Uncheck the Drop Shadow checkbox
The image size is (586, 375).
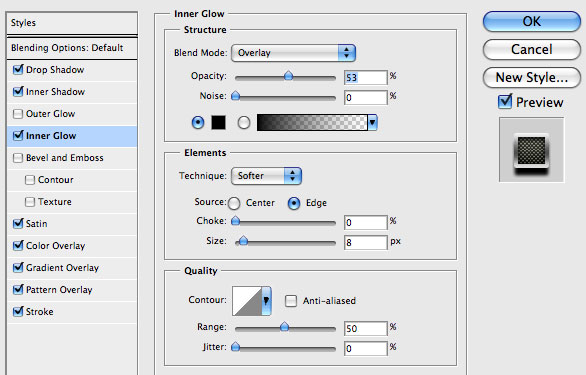[x=18, y=70]
